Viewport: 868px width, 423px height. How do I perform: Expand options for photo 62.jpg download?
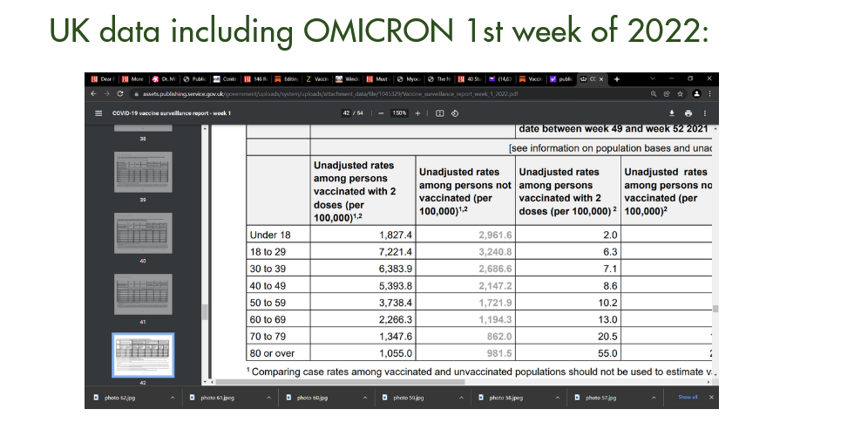click(173, 398)
